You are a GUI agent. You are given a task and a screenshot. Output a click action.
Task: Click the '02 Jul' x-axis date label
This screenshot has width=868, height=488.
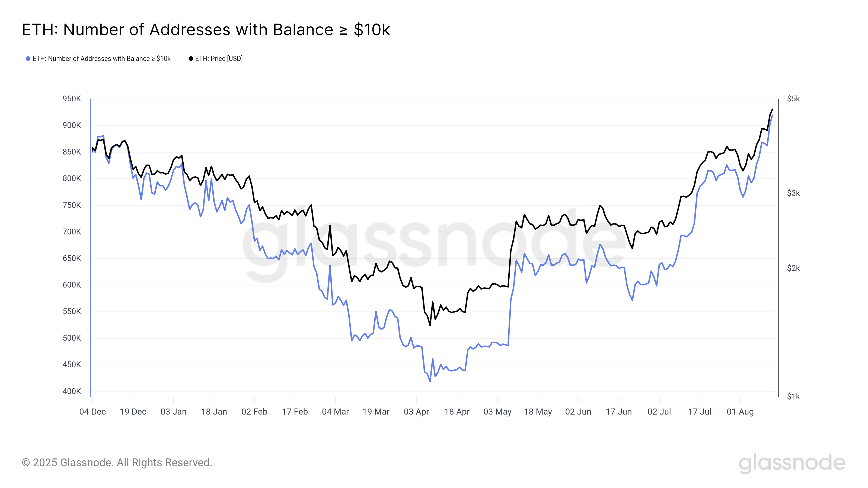(659, 412)
